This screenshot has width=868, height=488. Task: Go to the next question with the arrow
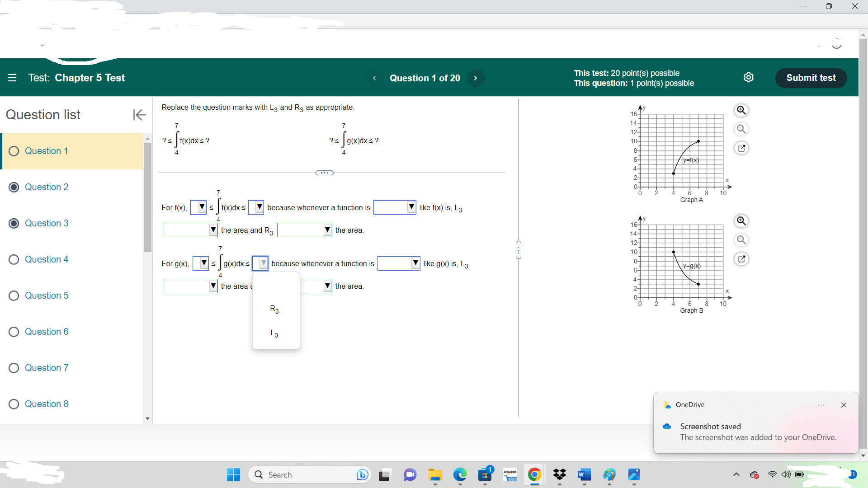tap(476, 78)
